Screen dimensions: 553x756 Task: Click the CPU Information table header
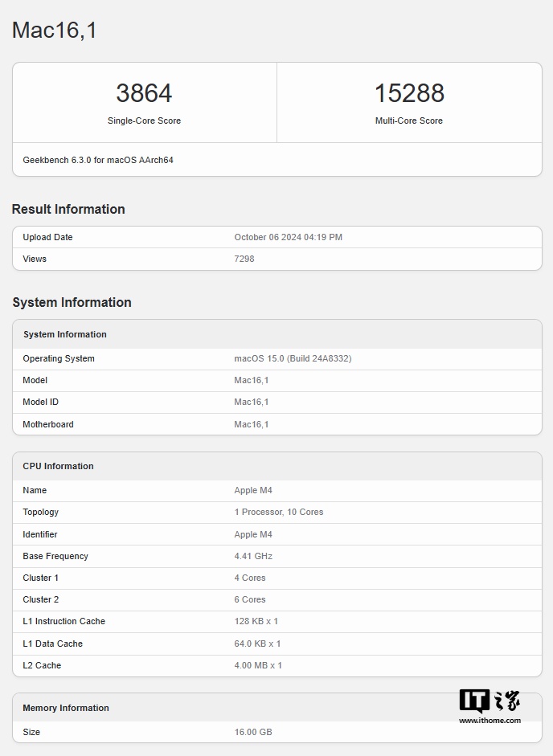58,466
